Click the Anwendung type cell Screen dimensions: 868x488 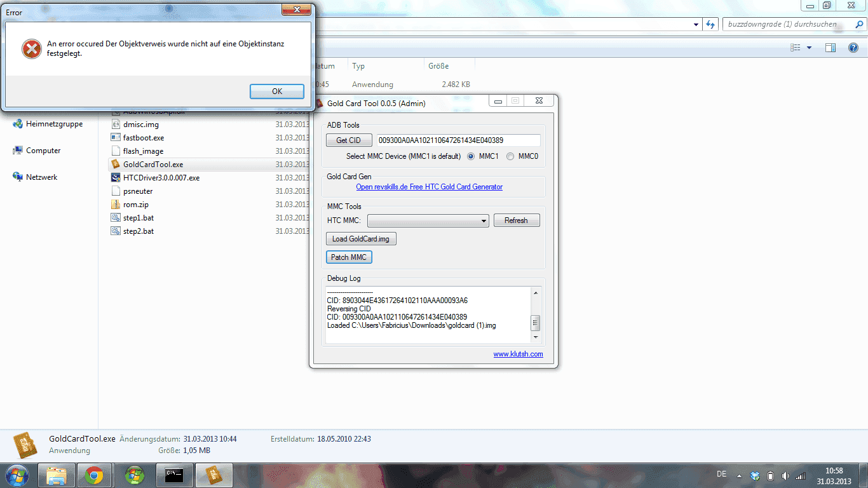(372, 84)
